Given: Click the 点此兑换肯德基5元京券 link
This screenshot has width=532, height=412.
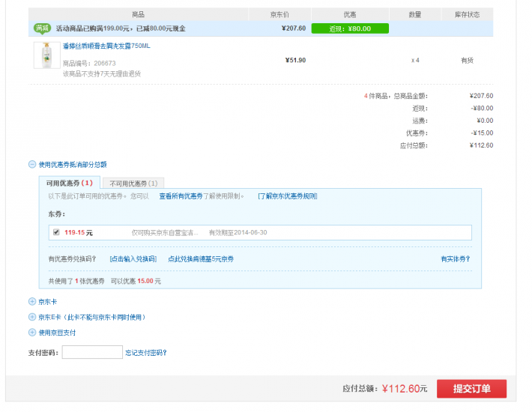Looking at the screenshot, I should click(200, 258).
